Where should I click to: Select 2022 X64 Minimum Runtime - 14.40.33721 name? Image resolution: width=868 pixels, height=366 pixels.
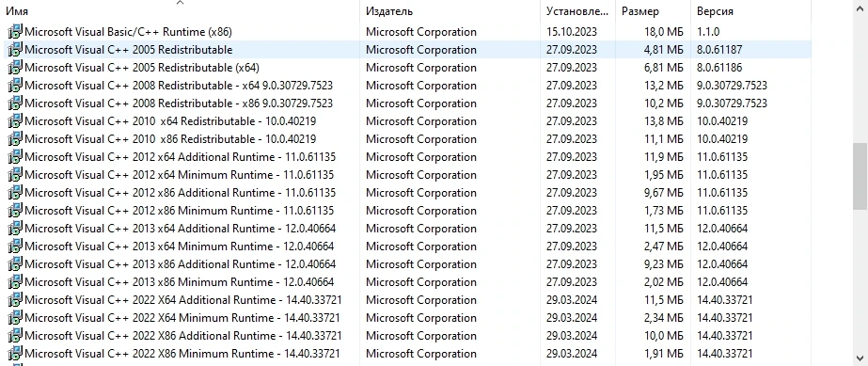(182, 318)
